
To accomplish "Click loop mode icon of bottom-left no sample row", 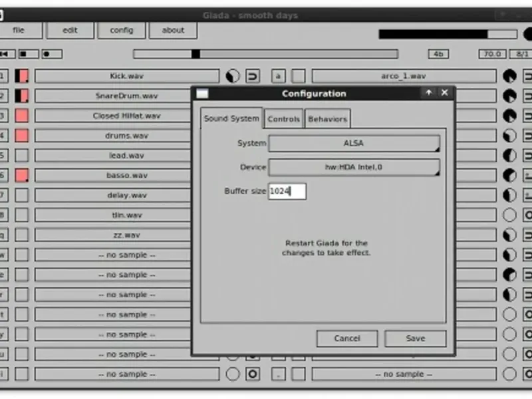I will [253, 374].
